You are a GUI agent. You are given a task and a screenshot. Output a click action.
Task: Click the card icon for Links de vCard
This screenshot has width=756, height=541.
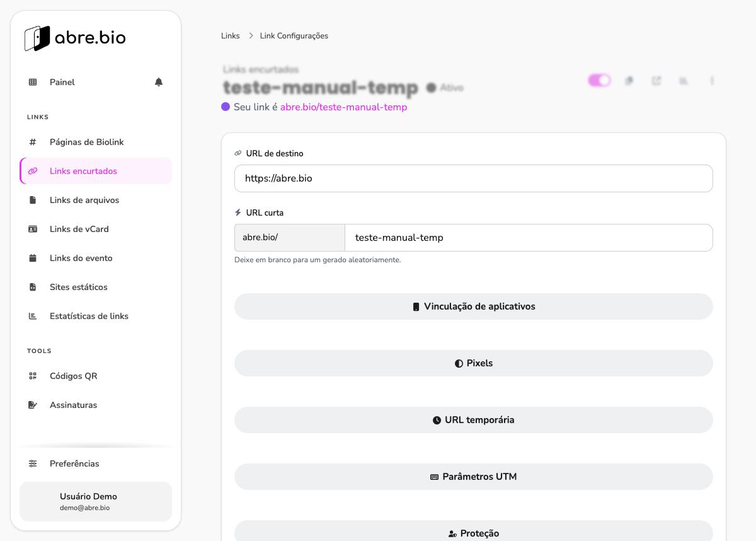point(33,229)
